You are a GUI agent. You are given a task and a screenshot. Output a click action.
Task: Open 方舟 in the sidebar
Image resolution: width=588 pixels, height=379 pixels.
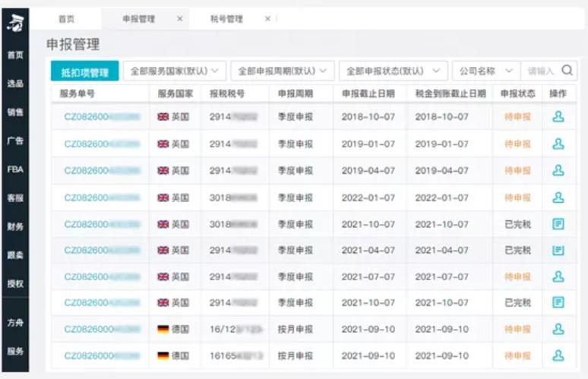pos(15,322)
